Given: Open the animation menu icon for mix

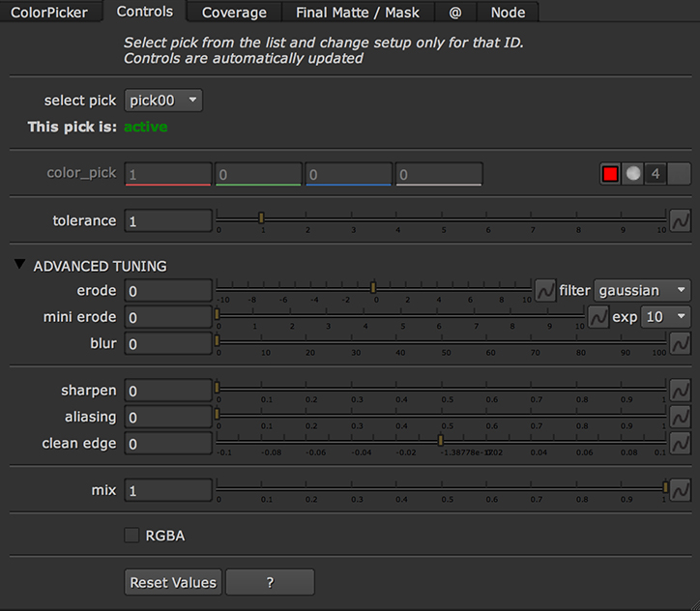Looking at the screenshot, I should pos(681,490).
